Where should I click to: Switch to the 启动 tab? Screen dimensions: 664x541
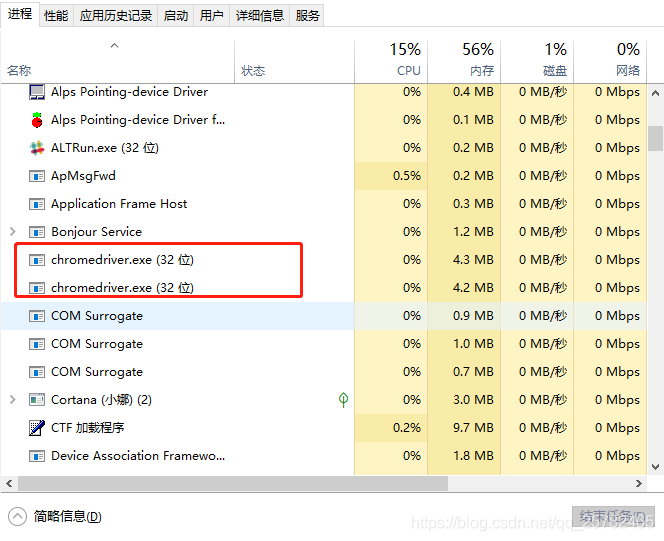(x=176, y=16)
